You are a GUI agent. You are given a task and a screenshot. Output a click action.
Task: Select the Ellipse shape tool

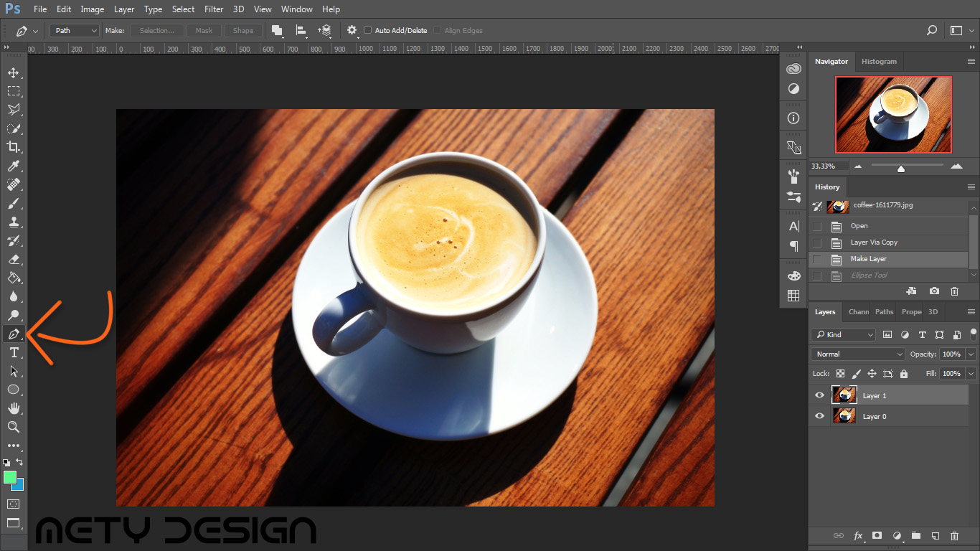[x=13, y=390]
